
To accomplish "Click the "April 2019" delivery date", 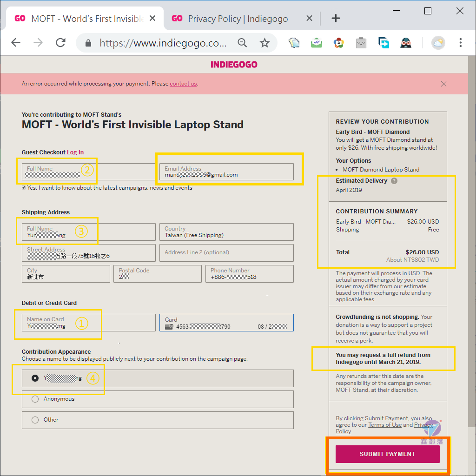I will pos(349,190).
